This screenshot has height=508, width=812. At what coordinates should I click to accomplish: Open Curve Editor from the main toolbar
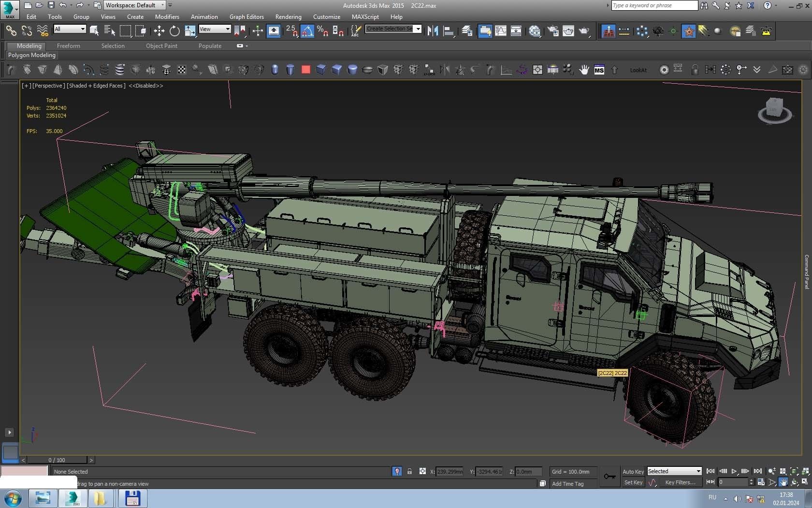click(501, 31)
